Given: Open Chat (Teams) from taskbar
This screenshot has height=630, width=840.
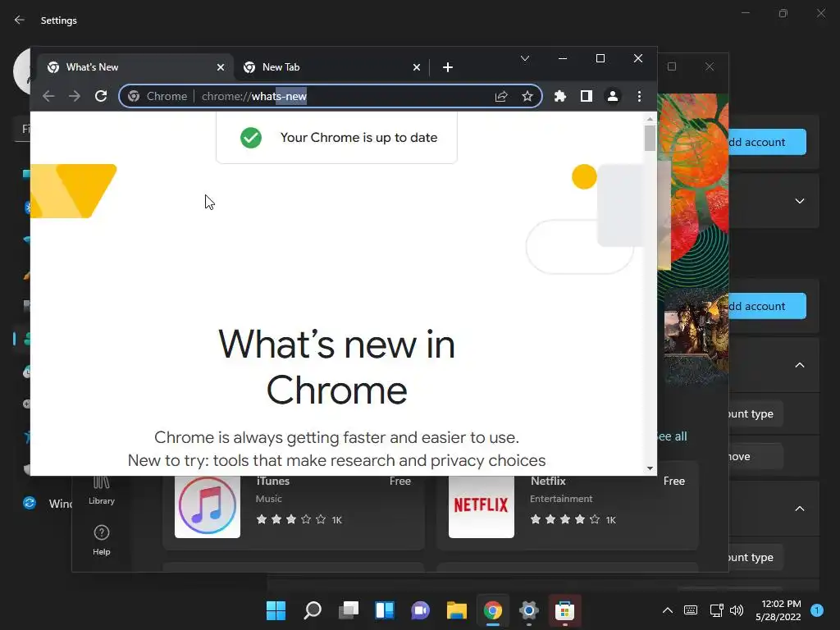Looking at the screenshot, I should click(x=421, y=610).
